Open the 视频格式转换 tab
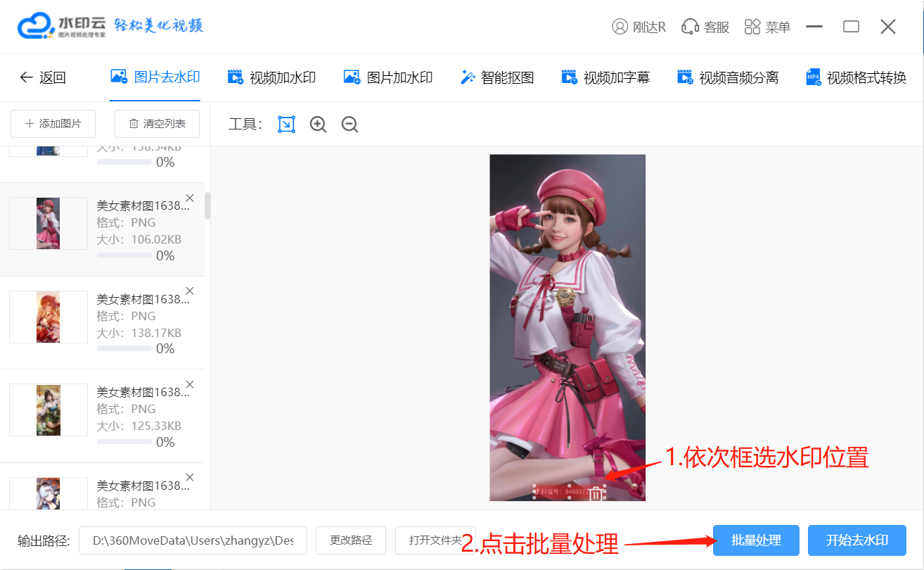This screenshot has width=924, height=570. point(856,77)
